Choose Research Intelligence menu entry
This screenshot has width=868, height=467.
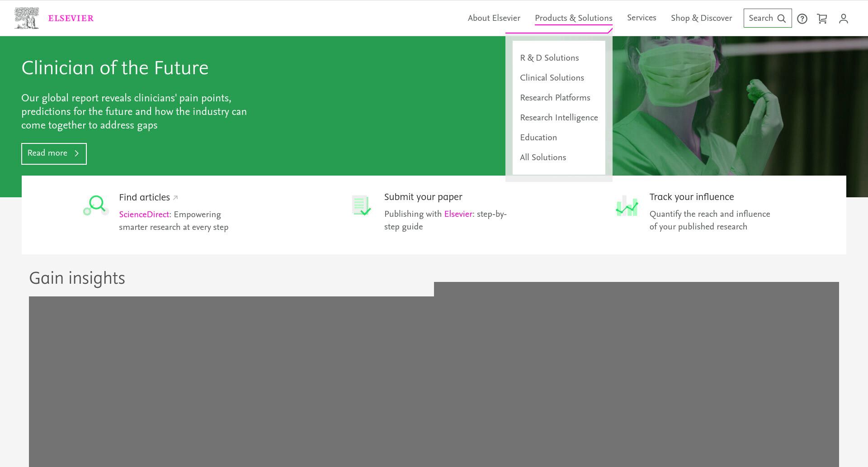559,118
